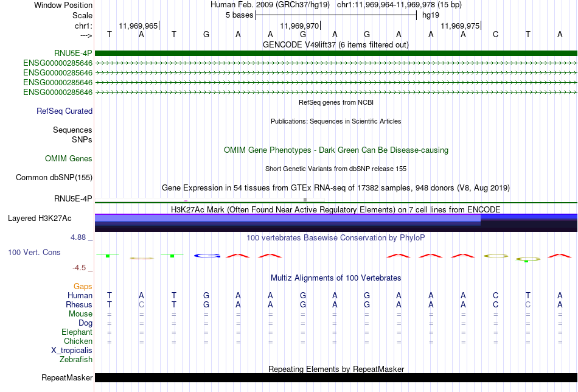Image resolution: width=578 pixels, height=392 pixels.
Task: Click the blue G conservation logo letter
Action: (207, 255)
